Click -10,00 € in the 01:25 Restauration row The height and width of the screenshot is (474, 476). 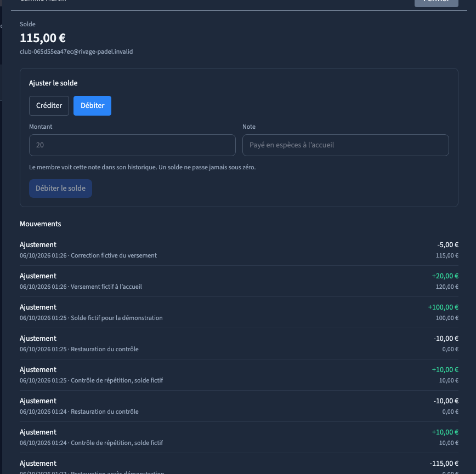[446, 339]
